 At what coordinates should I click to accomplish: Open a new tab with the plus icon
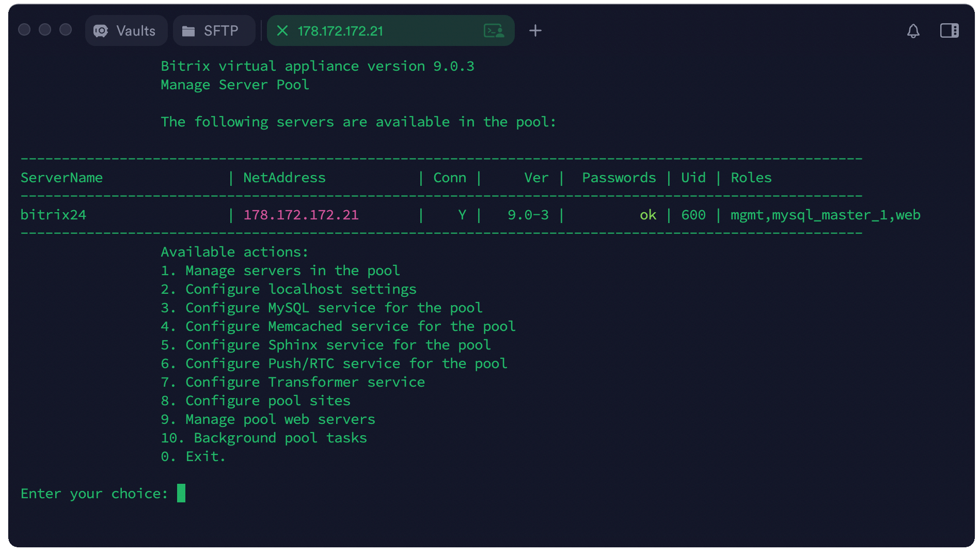(535, 31)
